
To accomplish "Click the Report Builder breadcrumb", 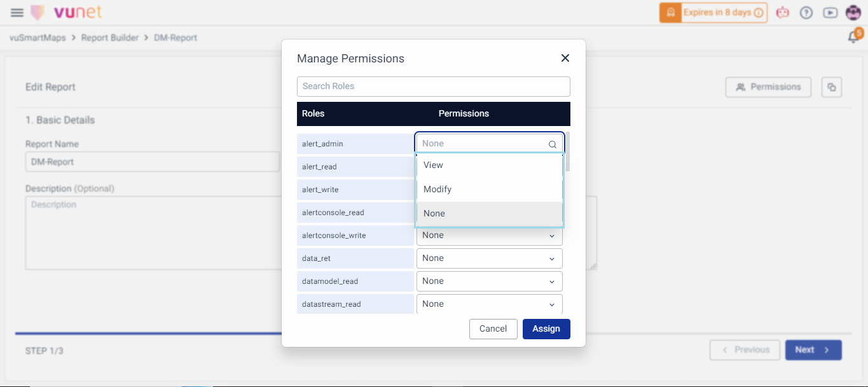I will click(110, 38).
